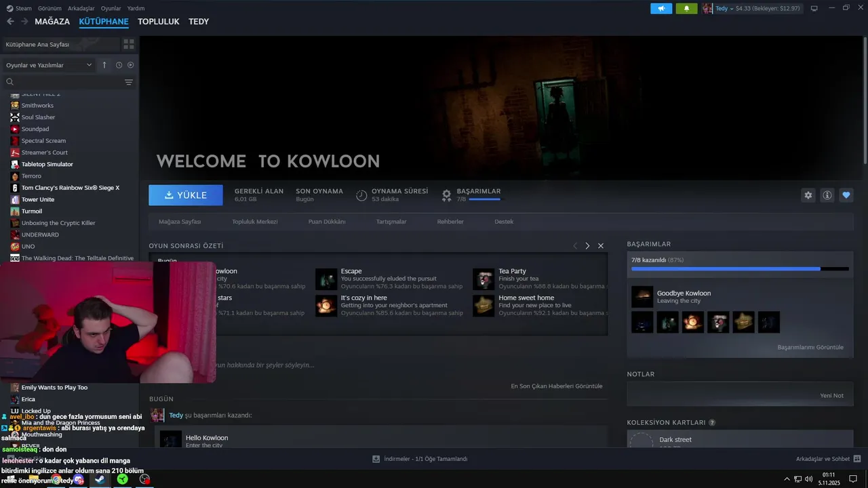Screen dimensions: 868x488
Task: Click Yeni Not button
Action: point(831,395)
